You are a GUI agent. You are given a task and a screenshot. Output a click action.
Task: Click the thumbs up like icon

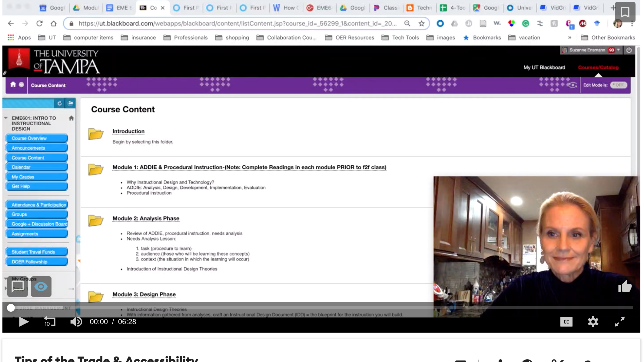tap(625, 286)
